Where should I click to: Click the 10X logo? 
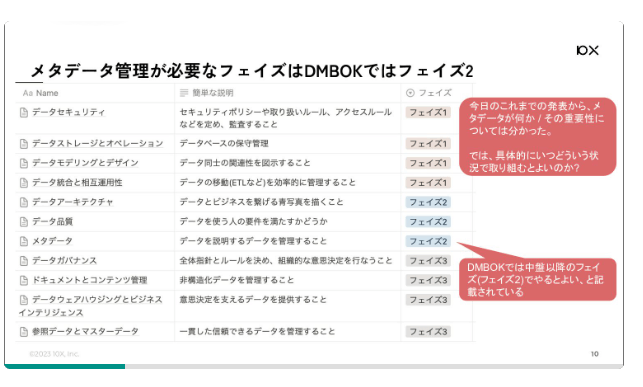587,50
